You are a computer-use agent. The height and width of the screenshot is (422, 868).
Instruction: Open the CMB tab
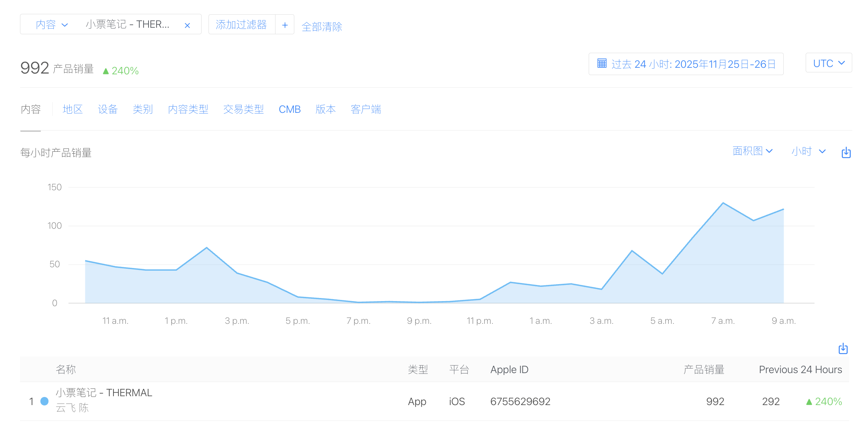[289, 109]
